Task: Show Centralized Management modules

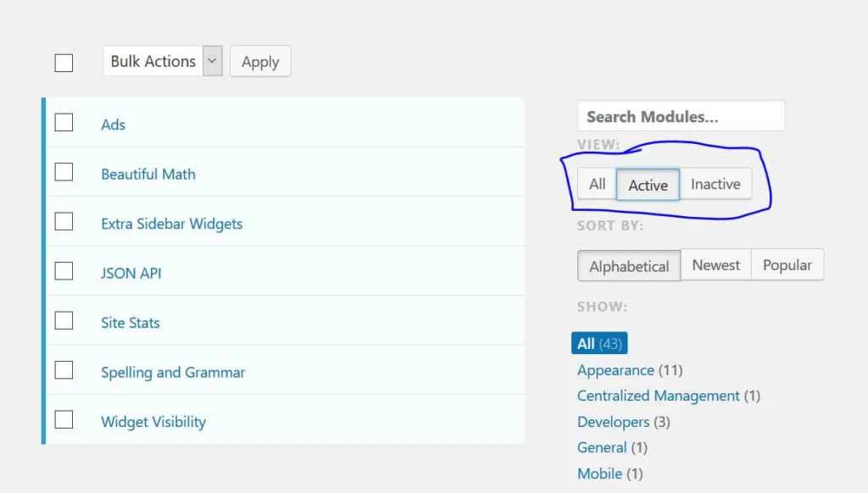Action: [x=659, y=396]
